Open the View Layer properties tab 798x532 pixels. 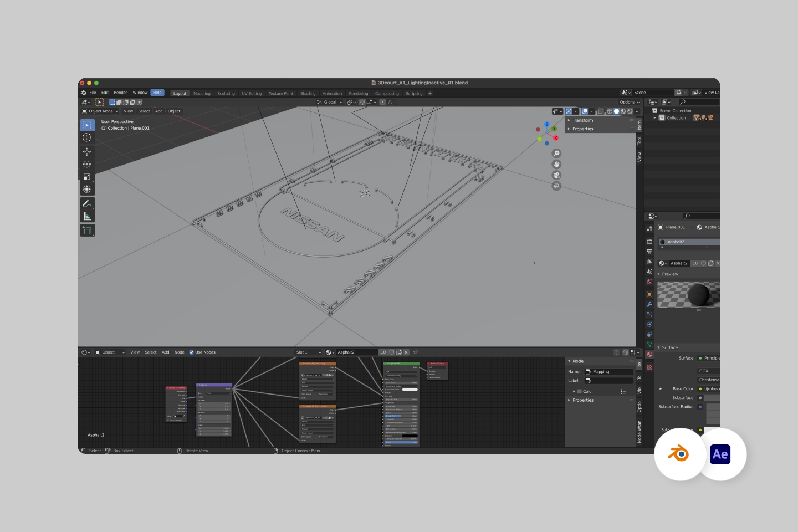click(649, 262)
